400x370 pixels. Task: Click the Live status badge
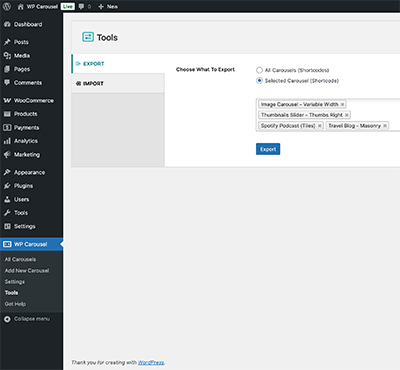68,6
